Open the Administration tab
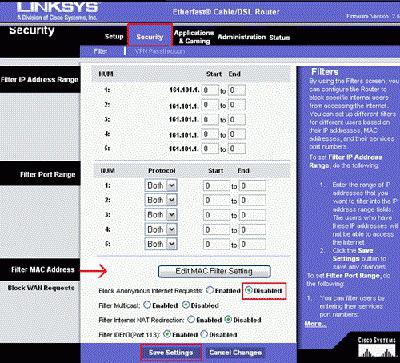400x363 pixels. (242, 37)
